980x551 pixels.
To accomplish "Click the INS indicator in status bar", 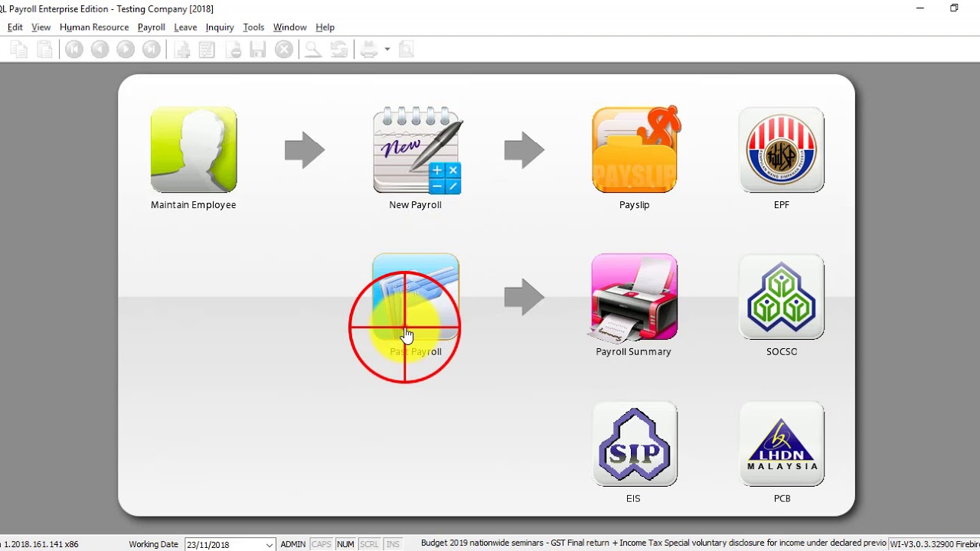I will point(393,545).
